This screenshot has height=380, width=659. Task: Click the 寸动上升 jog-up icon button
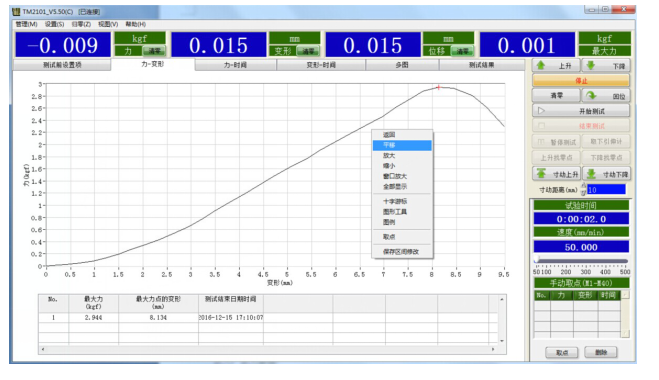pyautogui.click(x=556, y=174)
